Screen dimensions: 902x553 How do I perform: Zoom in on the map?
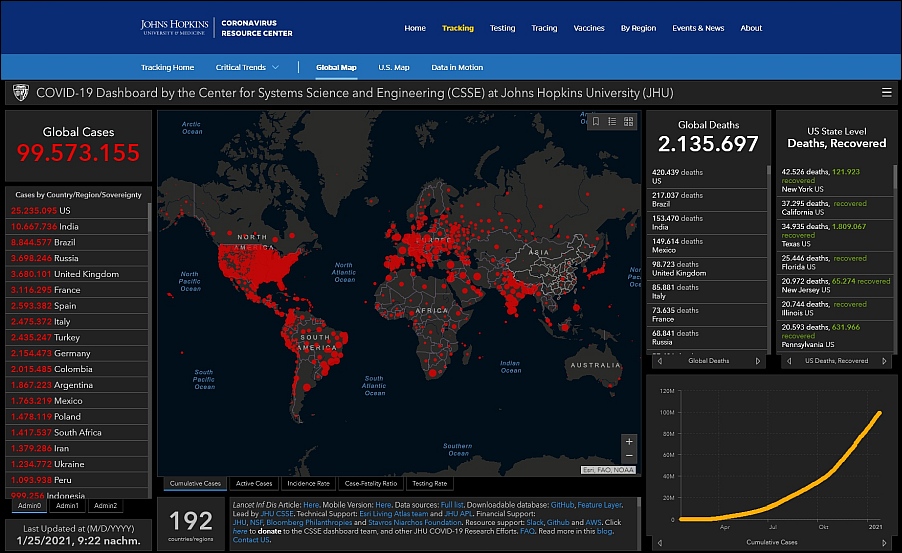629,441
